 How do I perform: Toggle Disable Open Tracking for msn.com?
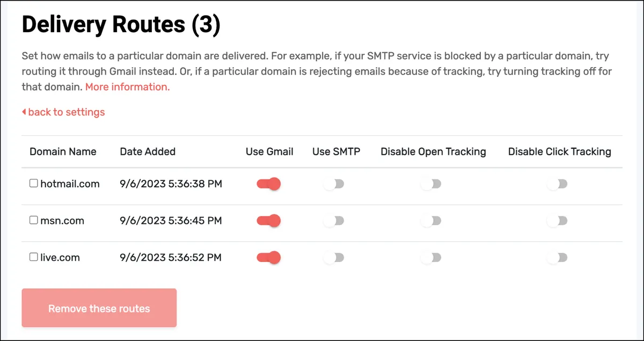pyautogui.click(x=431, y=221)
